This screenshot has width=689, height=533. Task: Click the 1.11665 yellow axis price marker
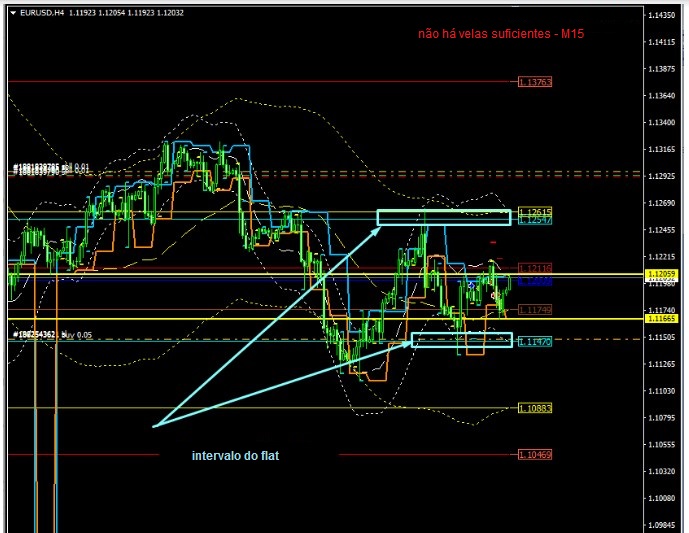pyautogui.click(x=662, y=319)
